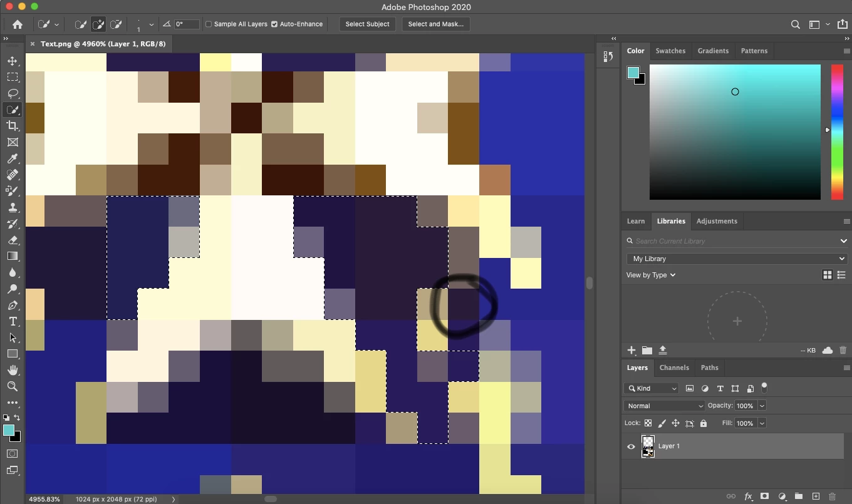Click the Share icon
852x504 pixels.
point(842,24)
